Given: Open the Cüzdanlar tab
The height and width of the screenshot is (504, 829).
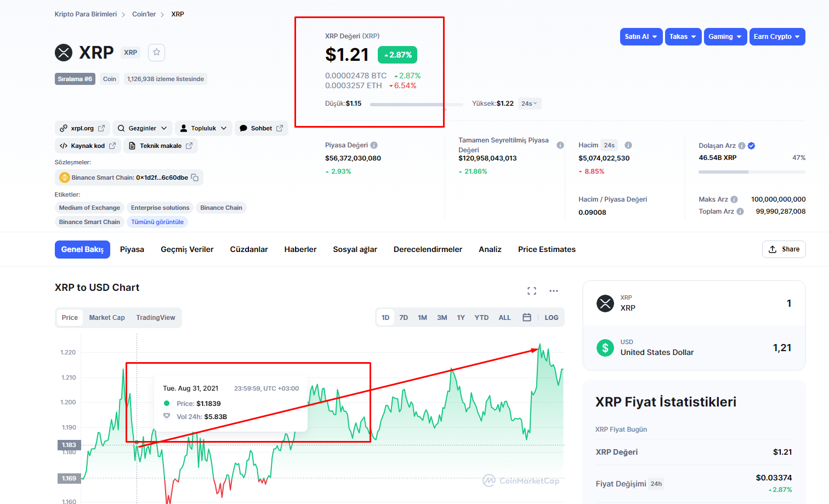Looking at the screenshot, I should pyautogui.click(x=249, y=249).
